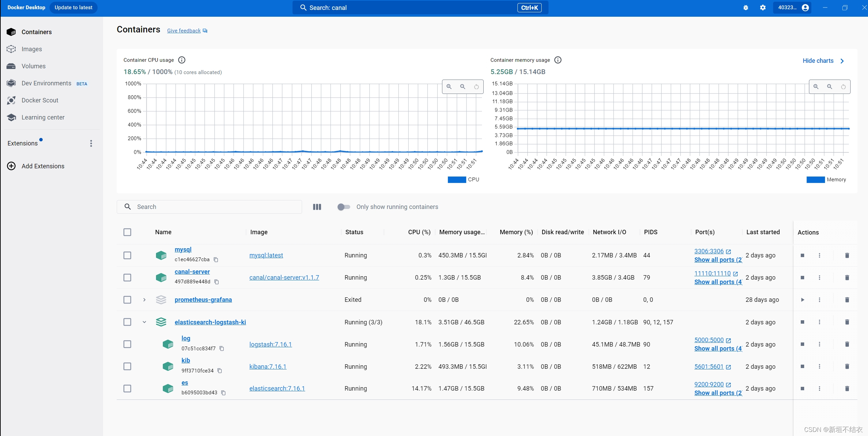
Task: Start the prometheus-grafana stack
Action: point(802,300)
